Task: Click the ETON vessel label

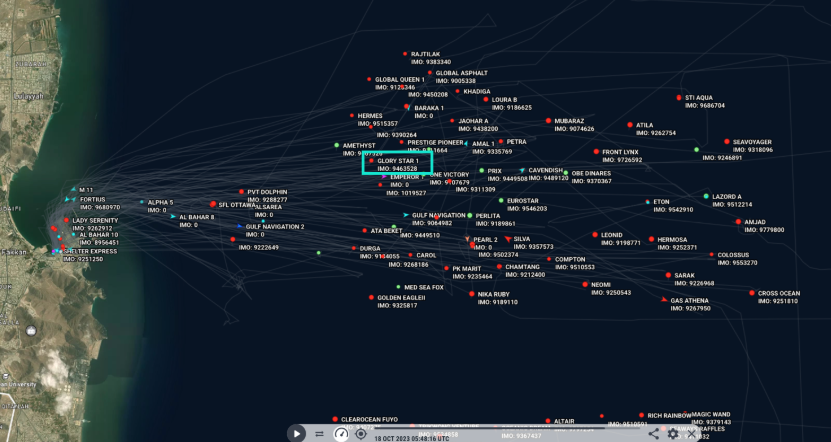Action: click(x=661, y=202)
